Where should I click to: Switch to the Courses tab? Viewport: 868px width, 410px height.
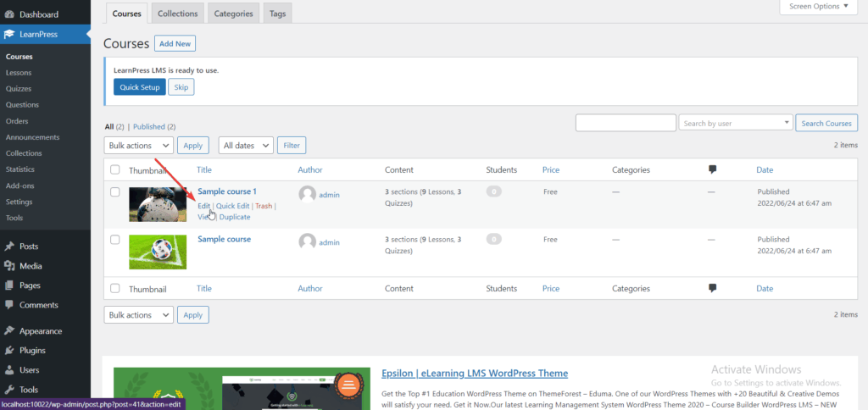(x=127, y=14)
